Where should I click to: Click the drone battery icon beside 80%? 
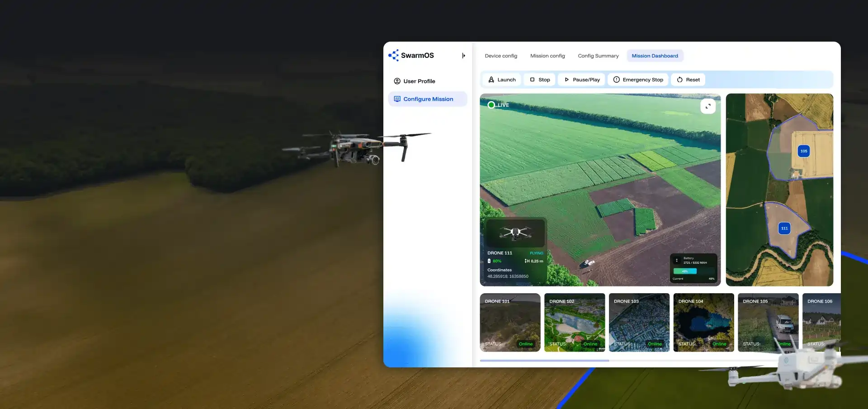coord(489,261)
